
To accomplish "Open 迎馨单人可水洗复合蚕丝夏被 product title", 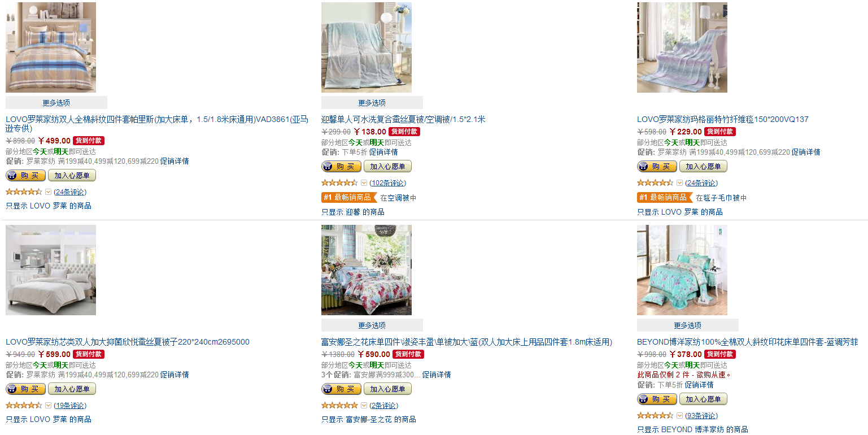I will click(x=403, y=119).
